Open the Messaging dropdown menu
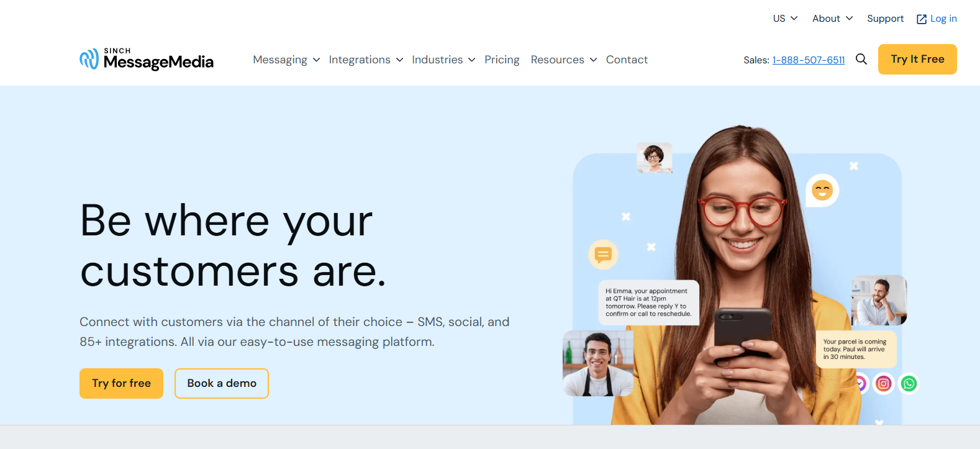The image size is (980, 449). (286, 60)
